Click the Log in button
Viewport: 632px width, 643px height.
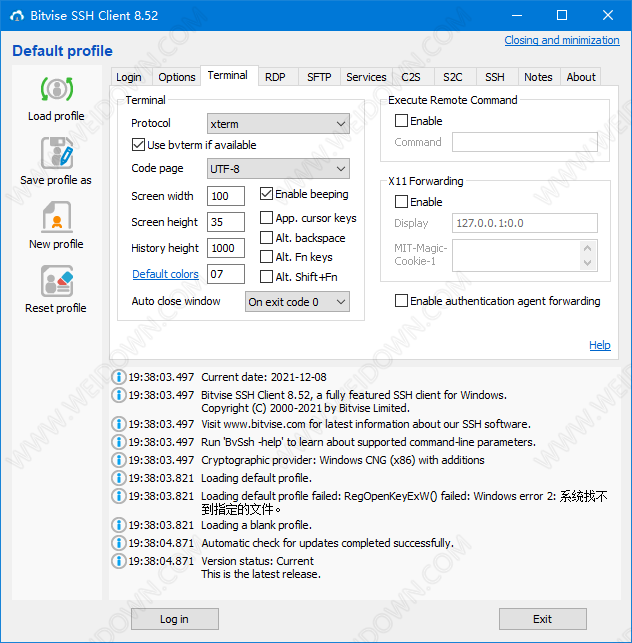click(175, 619)
